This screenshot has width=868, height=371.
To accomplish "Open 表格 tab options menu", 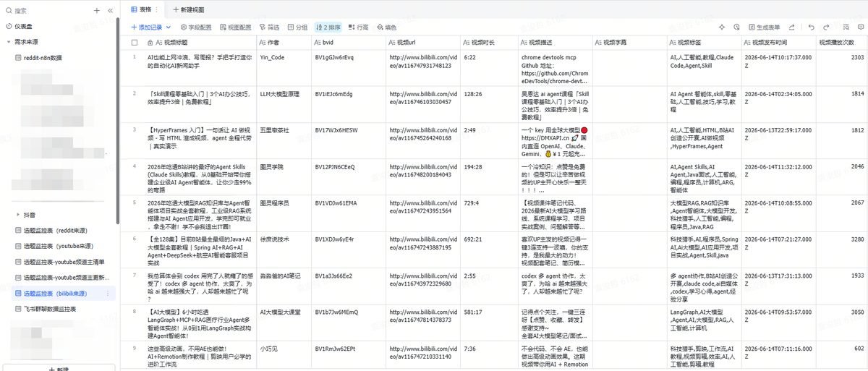I will 158,10.
